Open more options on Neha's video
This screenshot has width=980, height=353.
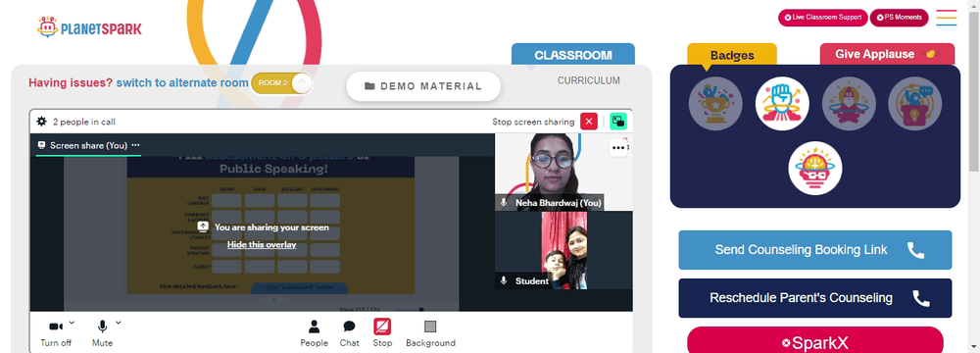click(618, 148)
